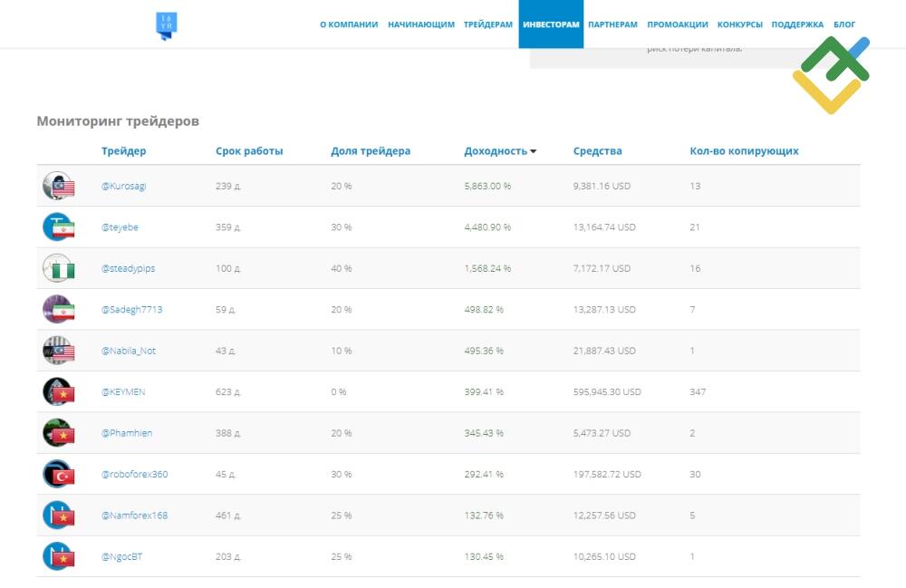The image size is (906, 588).
Task: Select working period 623 д.
Action: click(x=227, y=391)
